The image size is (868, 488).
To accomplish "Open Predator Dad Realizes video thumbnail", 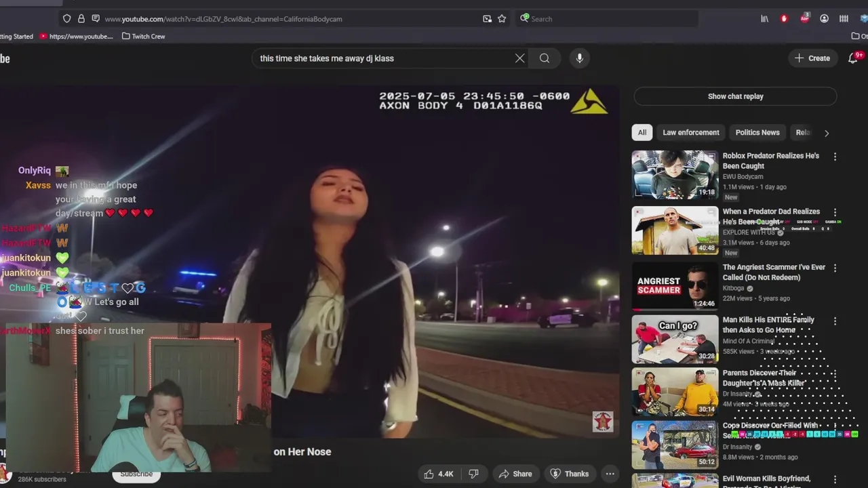I will [x=675, y=230].
